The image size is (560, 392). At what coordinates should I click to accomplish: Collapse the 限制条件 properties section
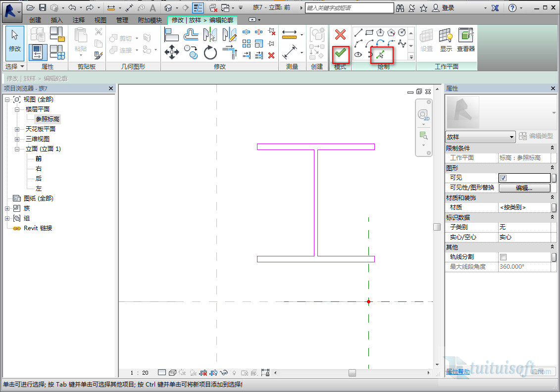tap(552, 148)
